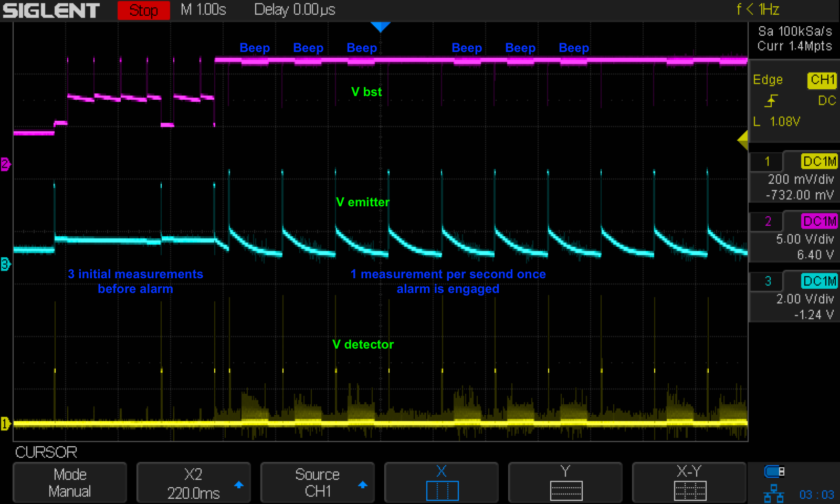Select the X-Y cursor type icon

click(x=690, y=490)
